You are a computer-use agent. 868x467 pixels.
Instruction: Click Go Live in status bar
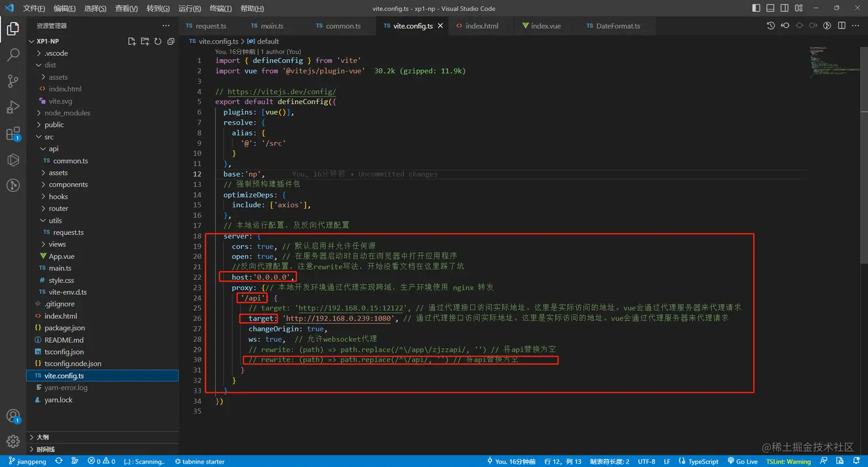point(742,461)
